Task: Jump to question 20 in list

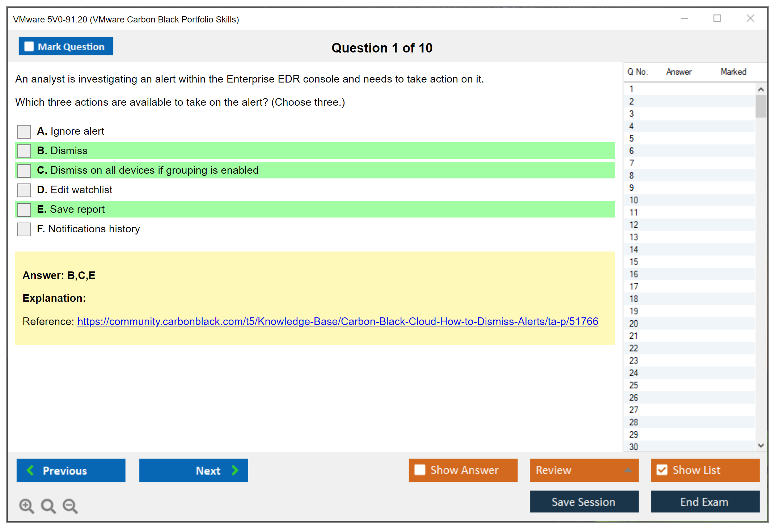Action: pos(634,324)
